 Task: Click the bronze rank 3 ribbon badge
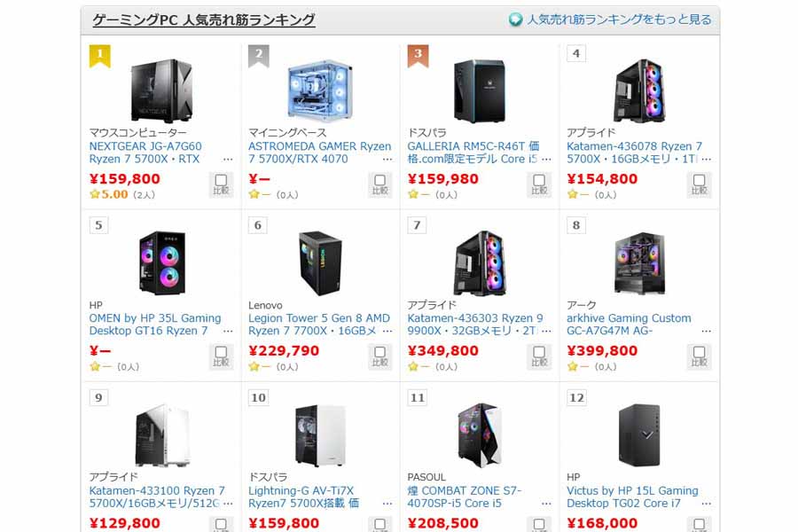point(418,56)
